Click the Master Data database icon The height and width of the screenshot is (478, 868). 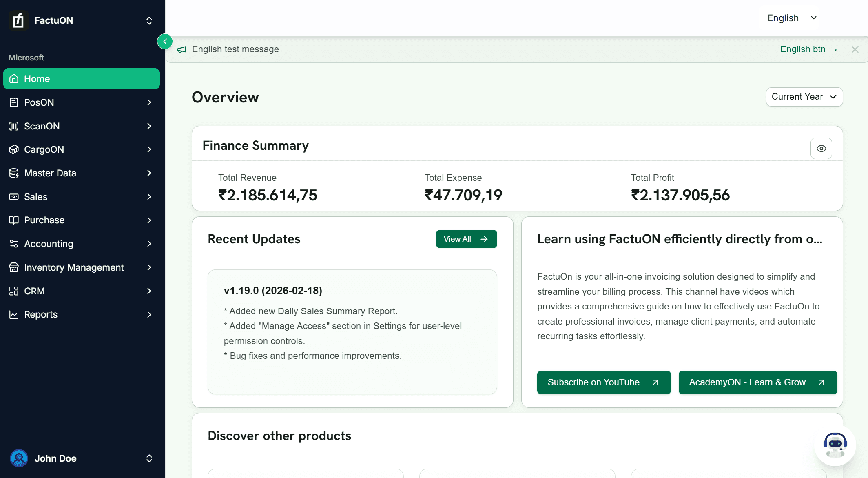coord(14,173)
